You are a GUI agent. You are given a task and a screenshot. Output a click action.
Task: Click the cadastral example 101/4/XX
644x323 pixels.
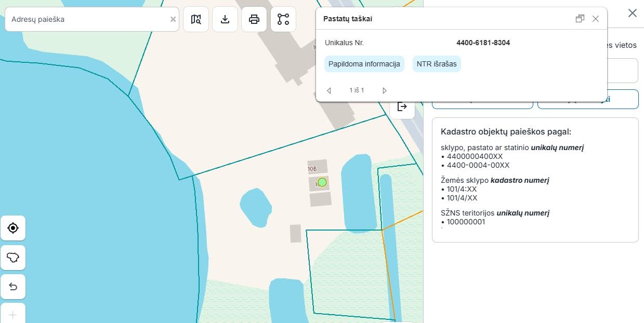click(x=462, y=198)
